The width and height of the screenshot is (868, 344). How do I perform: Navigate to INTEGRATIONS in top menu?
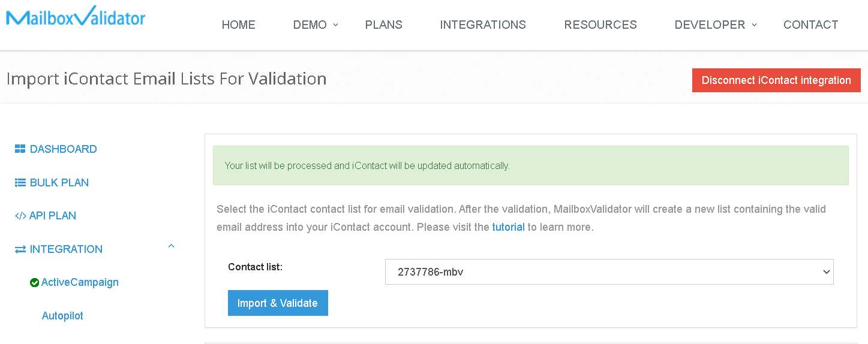(483, 25)
